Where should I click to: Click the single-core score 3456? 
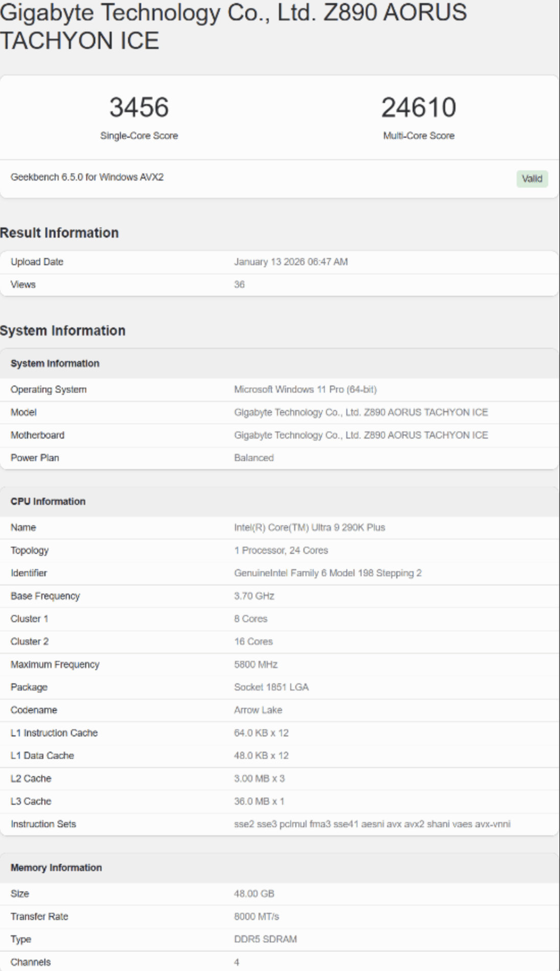139,108
